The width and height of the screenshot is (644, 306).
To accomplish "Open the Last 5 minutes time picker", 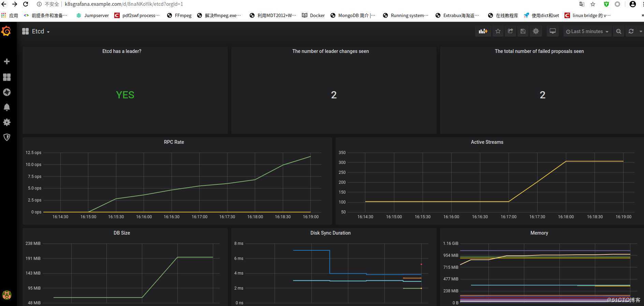I will pyautogui.click(x=587, y=31).
